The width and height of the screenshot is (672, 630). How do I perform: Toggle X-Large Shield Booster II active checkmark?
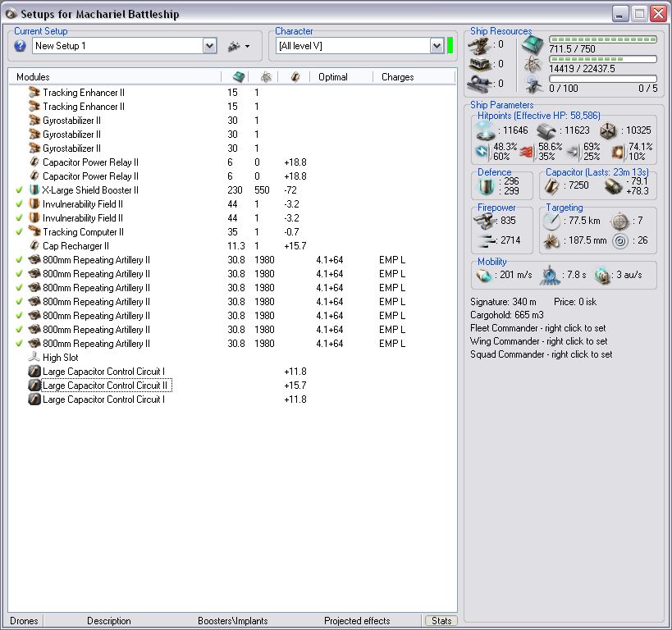[x=20, y=190]
